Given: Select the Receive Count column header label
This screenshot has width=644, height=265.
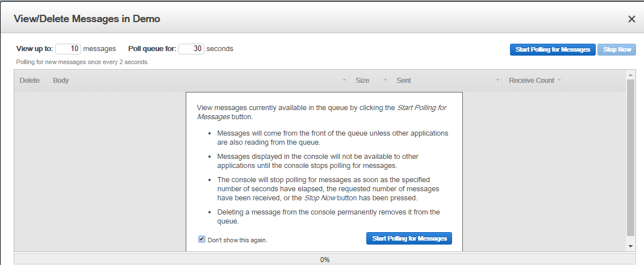Looking at the screenshot, I should pos(532,81).
